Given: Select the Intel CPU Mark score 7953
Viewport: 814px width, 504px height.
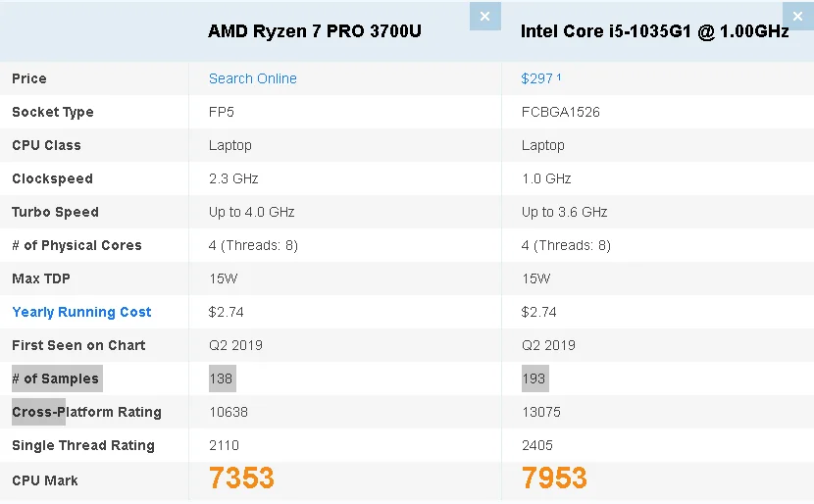Looking at the screenshot, I should click(554, 479).
